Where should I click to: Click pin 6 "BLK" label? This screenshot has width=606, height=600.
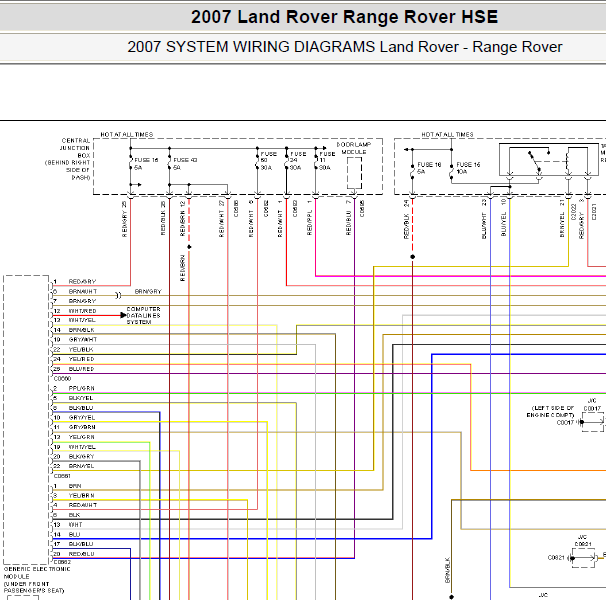74,515
